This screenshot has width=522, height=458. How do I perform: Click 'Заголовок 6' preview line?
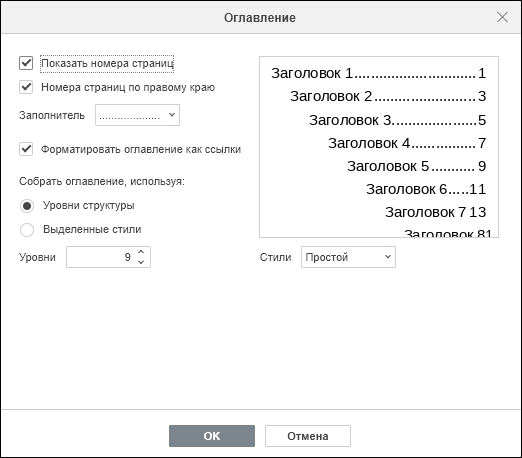(426, 189)
